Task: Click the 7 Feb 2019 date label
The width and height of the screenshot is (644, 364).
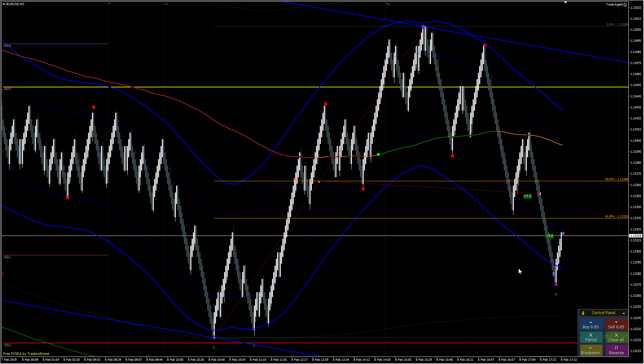Action: pyautogui.click(x=9, y=359)
